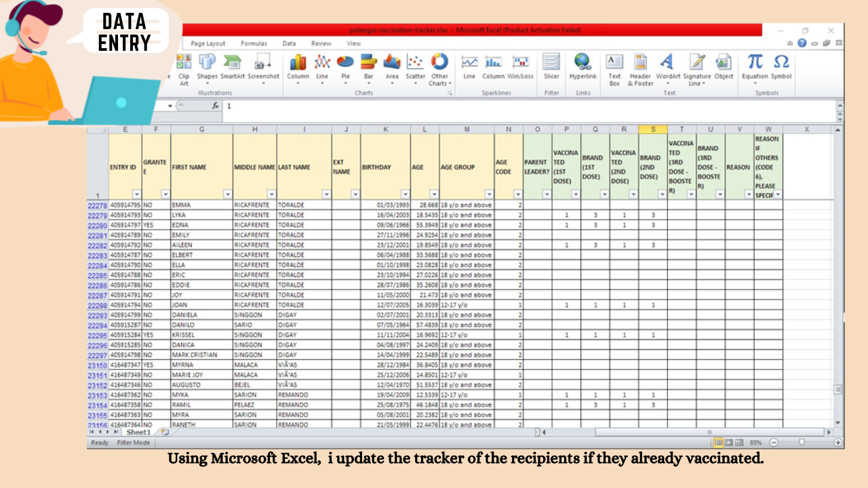The image size is (868, 488).
Task: Open the Charts group dialog launcher
Action: [450, 93]
